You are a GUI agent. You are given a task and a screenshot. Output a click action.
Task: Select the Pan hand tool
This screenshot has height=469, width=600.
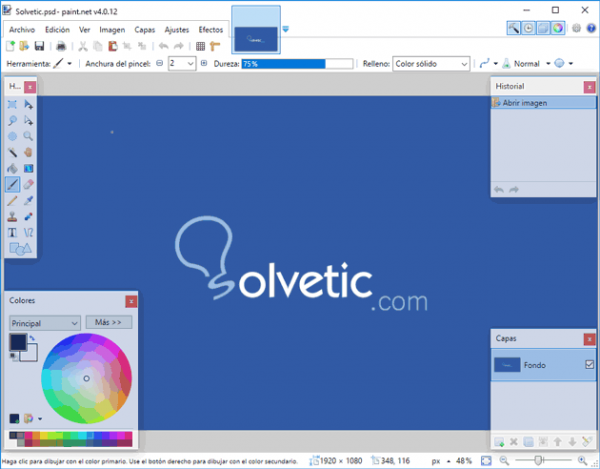coord(28,152)
